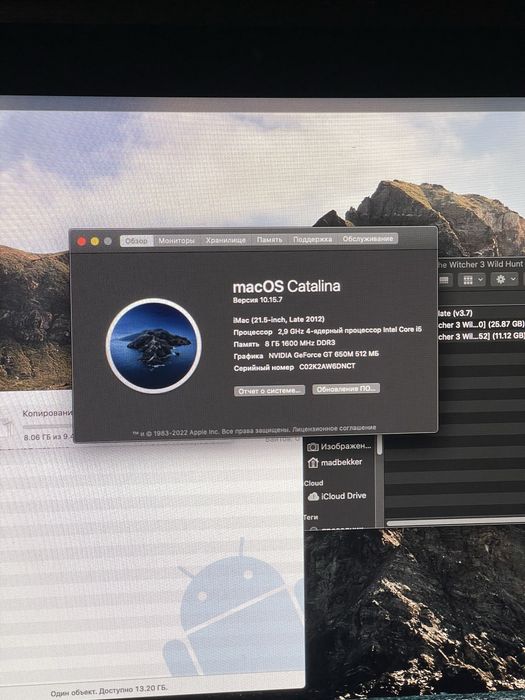The image size is (525, 700).
Task: Open the Finder gear action menu
Action: (x=505, y=279)
